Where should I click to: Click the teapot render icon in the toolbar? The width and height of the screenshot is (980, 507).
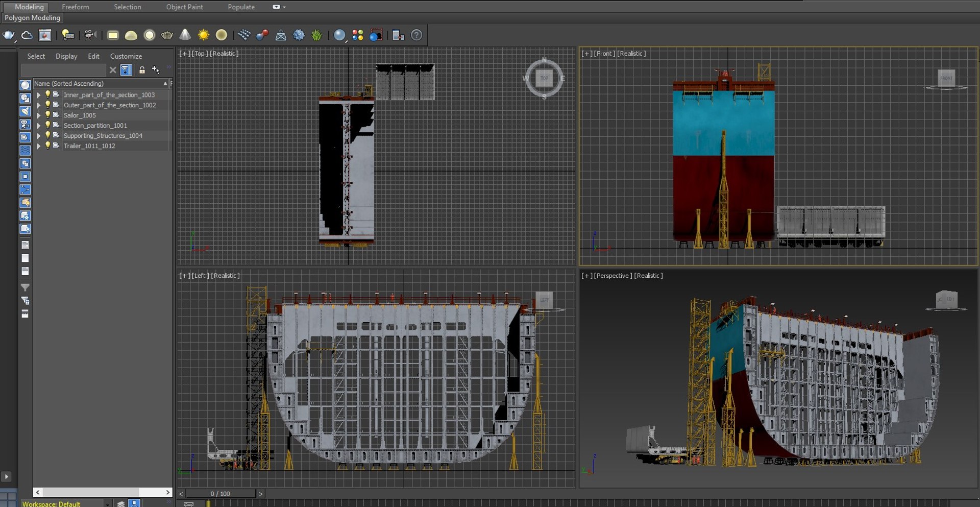(9, 35)
